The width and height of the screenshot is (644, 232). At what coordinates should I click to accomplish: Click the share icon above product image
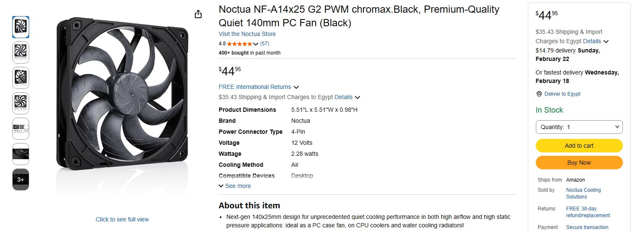coord(198,14)
